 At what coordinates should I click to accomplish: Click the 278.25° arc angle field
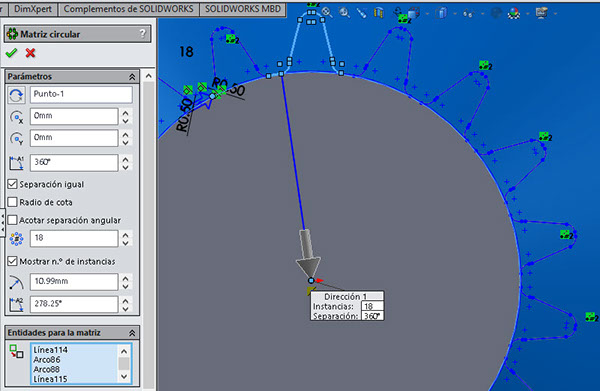tap(74, 304)
